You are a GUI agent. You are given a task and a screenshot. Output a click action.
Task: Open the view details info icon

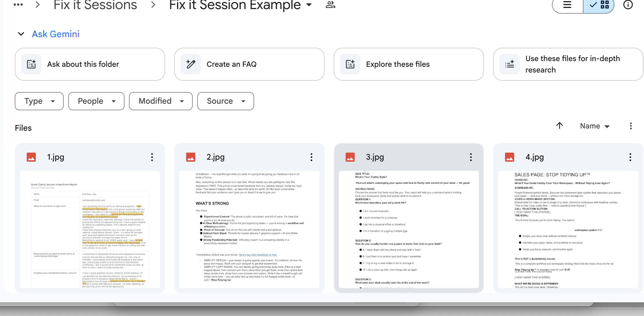628,5
